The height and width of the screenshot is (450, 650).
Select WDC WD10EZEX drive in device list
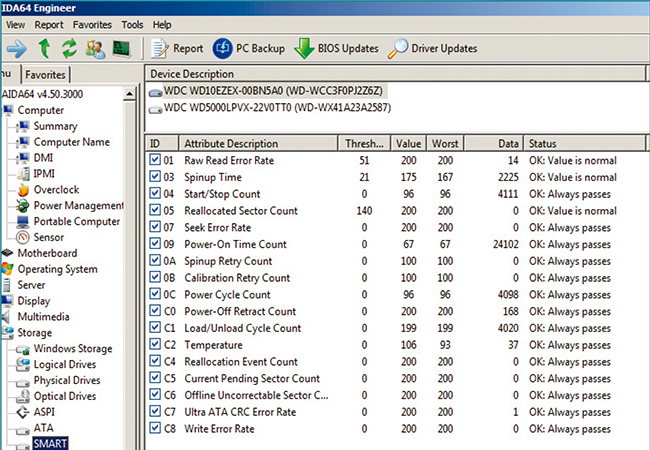[266, 91]
